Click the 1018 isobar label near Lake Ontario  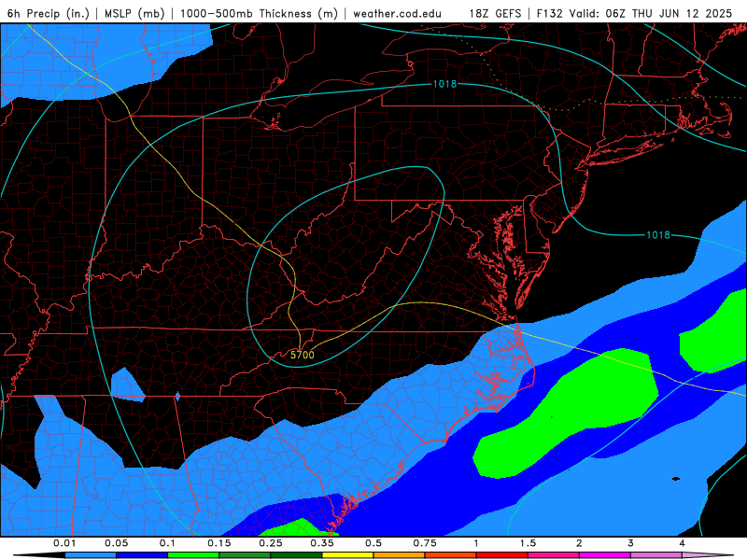tap(444, 84)
